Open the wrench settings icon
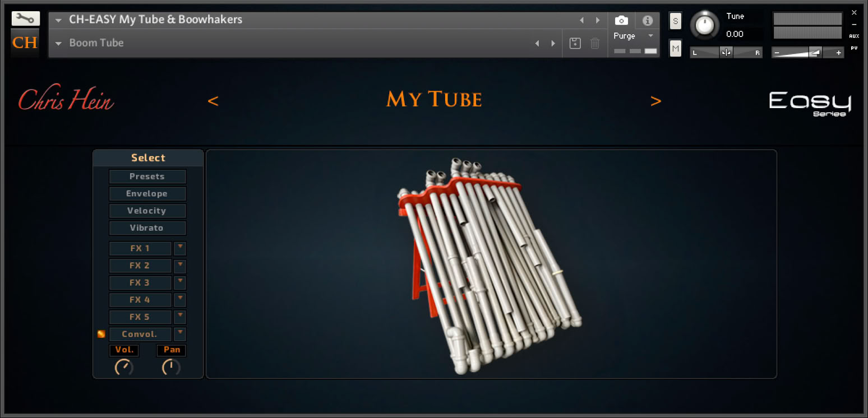 [25, 18]
